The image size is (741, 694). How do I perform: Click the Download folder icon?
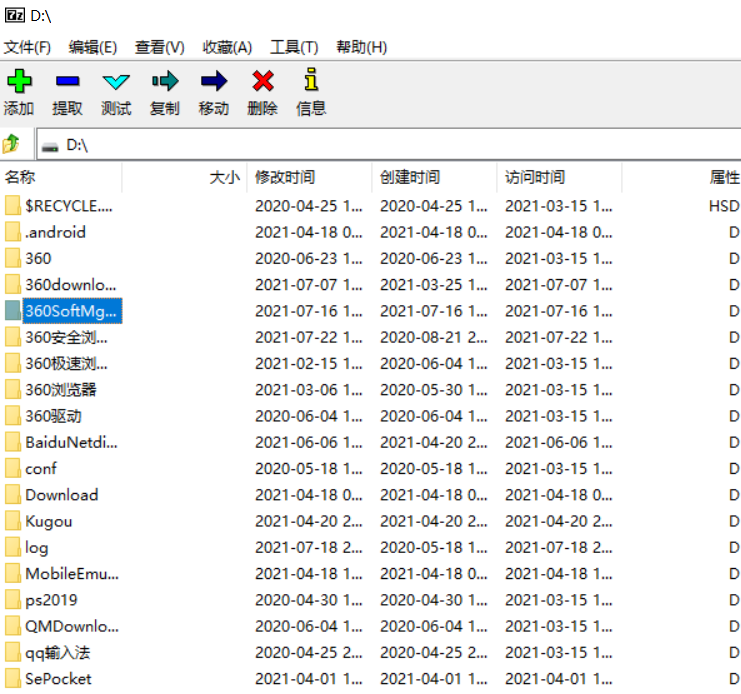point(13,495)
